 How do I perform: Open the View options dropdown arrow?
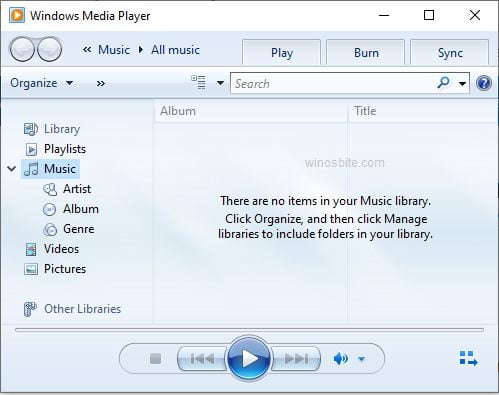pos(220,83)
